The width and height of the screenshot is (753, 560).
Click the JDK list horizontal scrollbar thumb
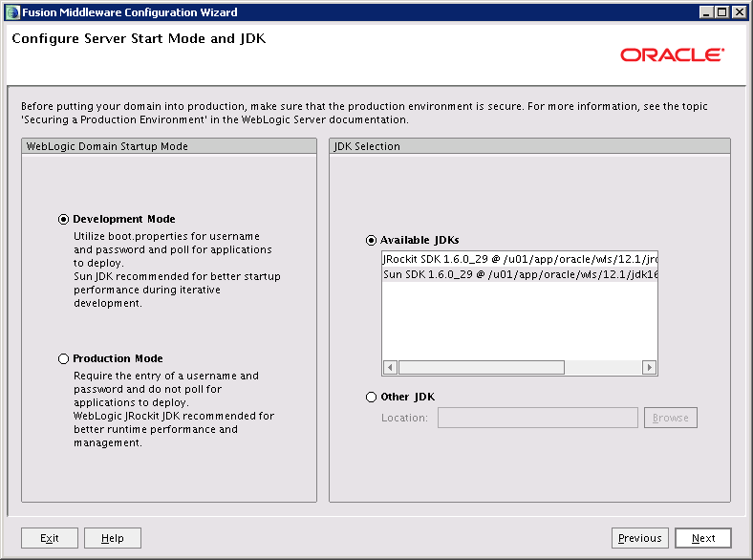tap(481, 368)
